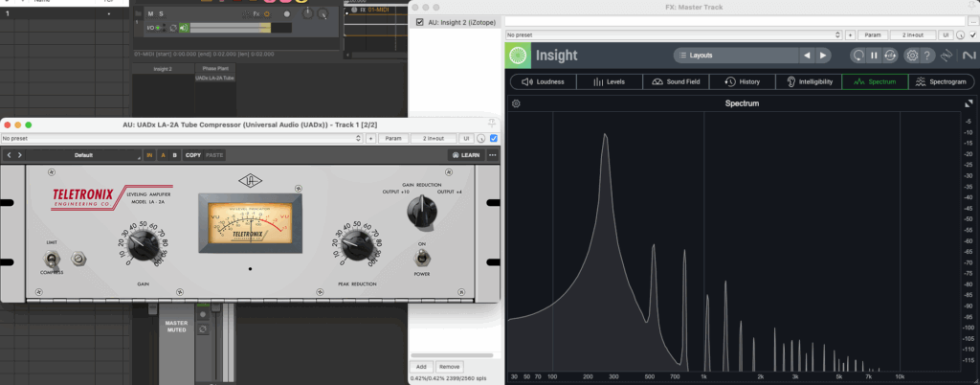
Task: Pause the Insight meter display
Action: tap(874, 56)
